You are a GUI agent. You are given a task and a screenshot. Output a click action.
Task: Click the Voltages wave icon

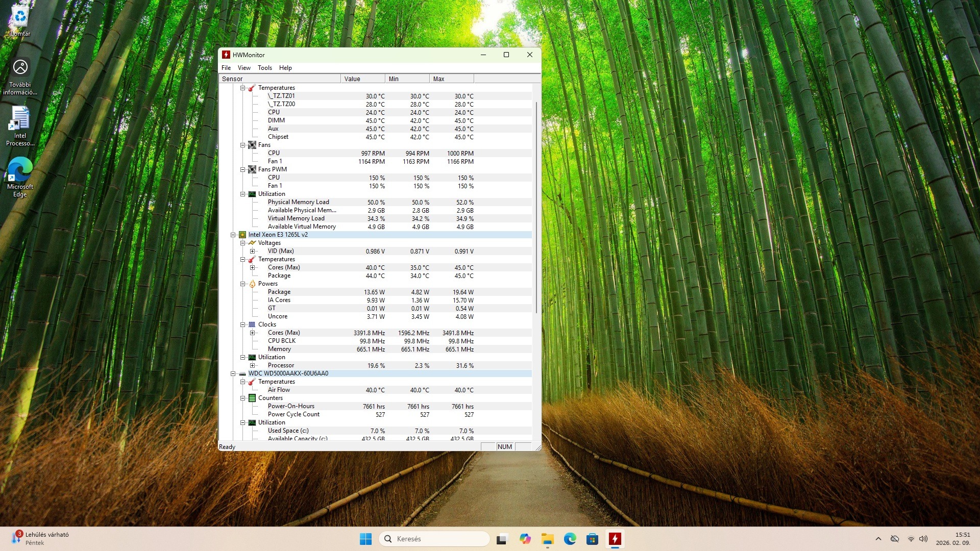[x=252, y=243]
